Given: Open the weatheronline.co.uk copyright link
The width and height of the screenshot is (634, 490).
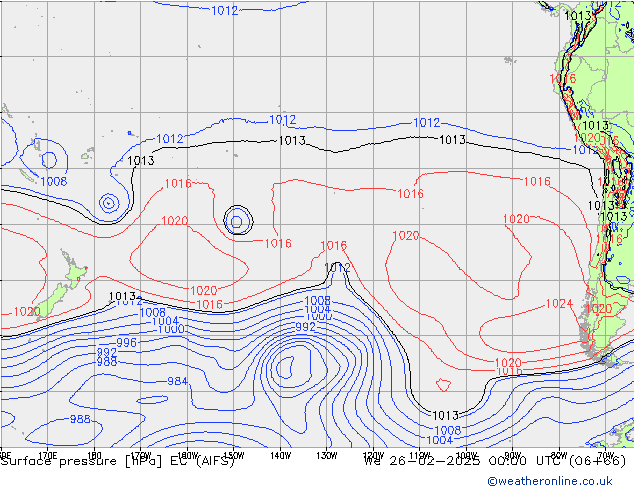Looking at the screenshot, I should (550, 481).
